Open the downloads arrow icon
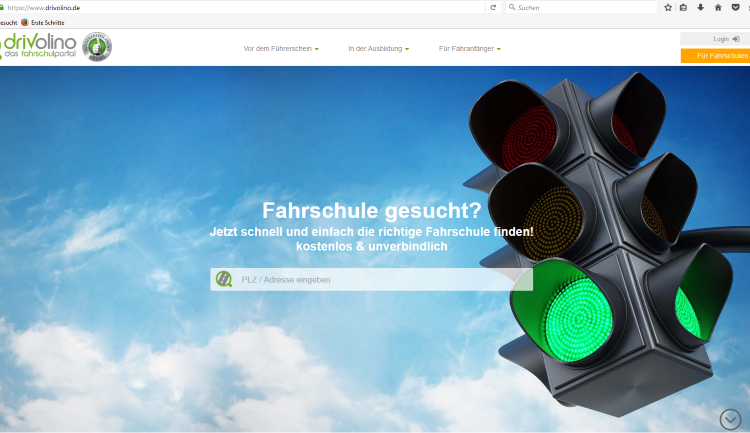The height and width of the screenshot is (433, 750). point(701,7)
